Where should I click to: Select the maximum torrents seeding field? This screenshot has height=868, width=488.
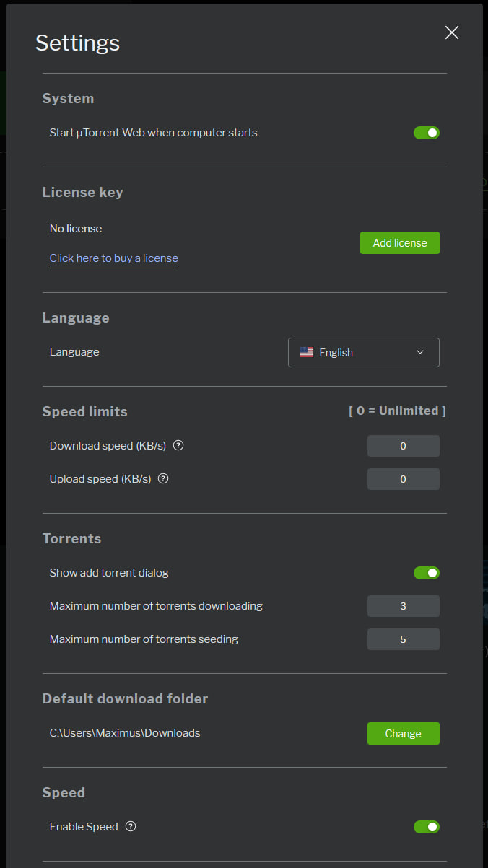pyautogui.click(x=403, y=639)
